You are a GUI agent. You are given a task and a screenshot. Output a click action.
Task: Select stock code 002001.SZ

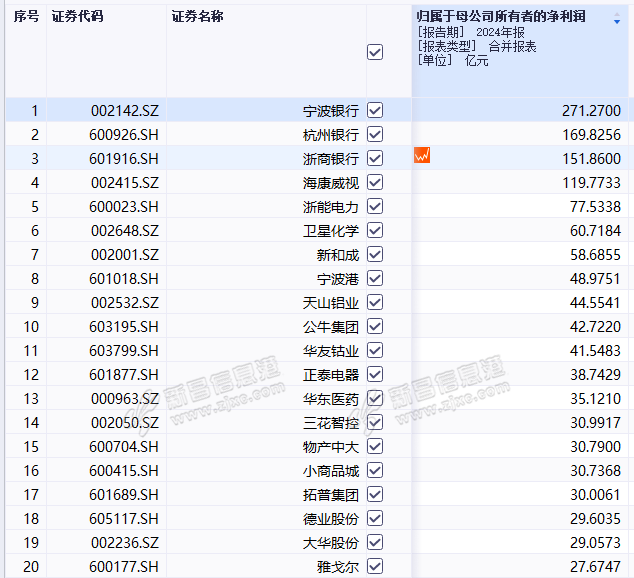tap(125, 255)
